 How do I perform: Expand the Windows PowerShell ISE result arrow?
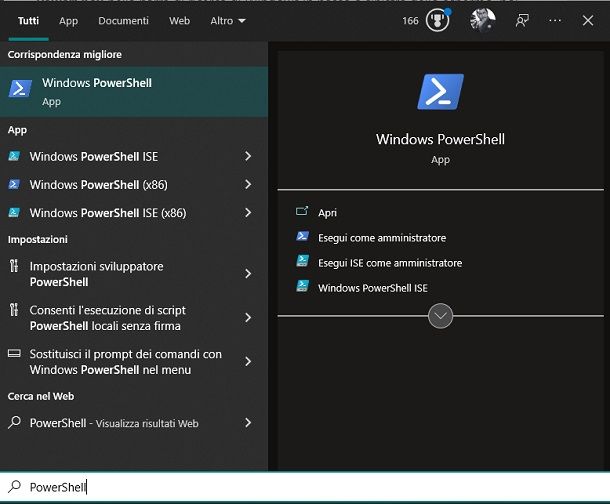point(248,156)
